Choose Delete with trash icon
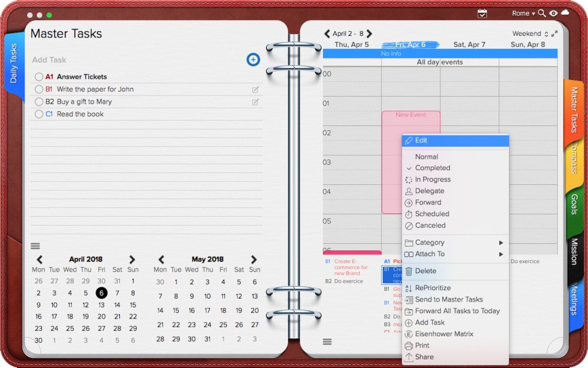Viewport: 588px width, 368px height. 455,271
